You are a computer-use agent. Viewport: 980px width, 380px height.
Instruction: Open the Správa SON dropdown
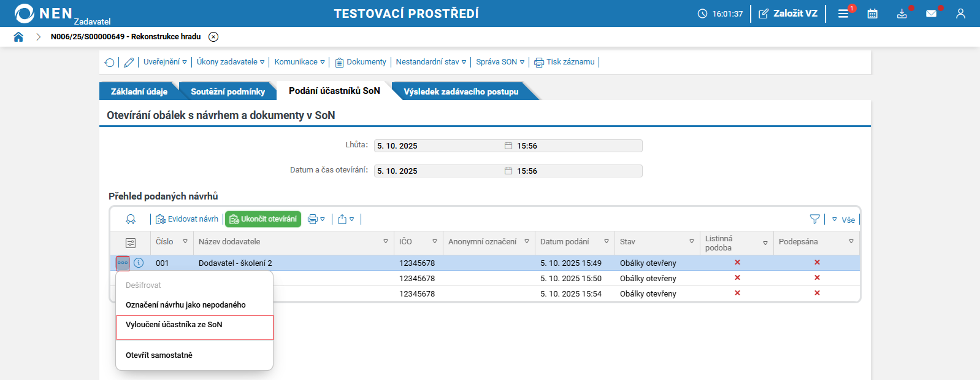coord(500,62)
